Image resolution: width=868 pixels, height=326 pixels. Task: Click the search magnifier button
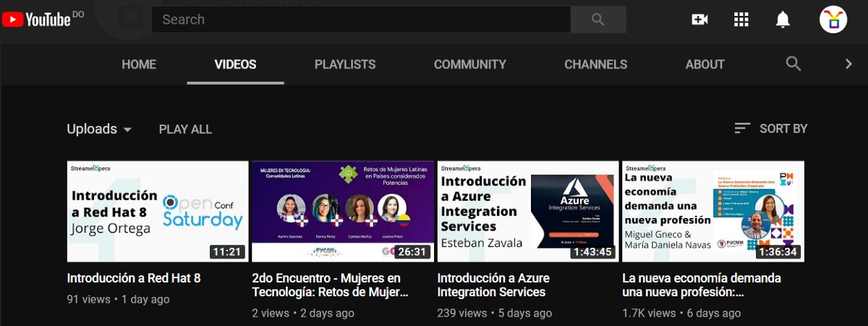pyautogui.click(x=598, y=20)
